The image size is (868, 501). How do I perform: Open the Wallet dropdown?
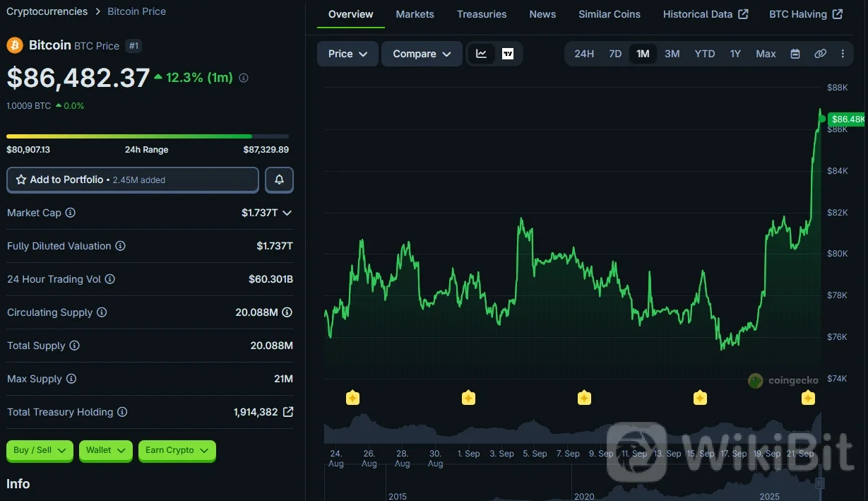[106, 450]
